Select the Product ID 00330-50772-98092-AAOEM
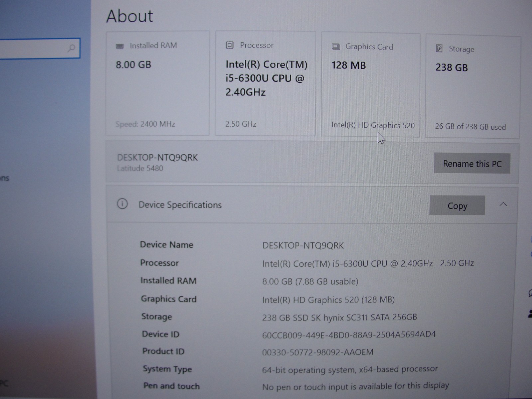 (x=318, y=352)
